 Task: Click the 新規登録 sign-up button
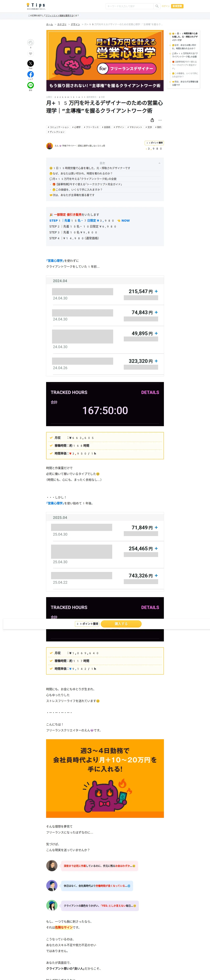tap(177, 6)
